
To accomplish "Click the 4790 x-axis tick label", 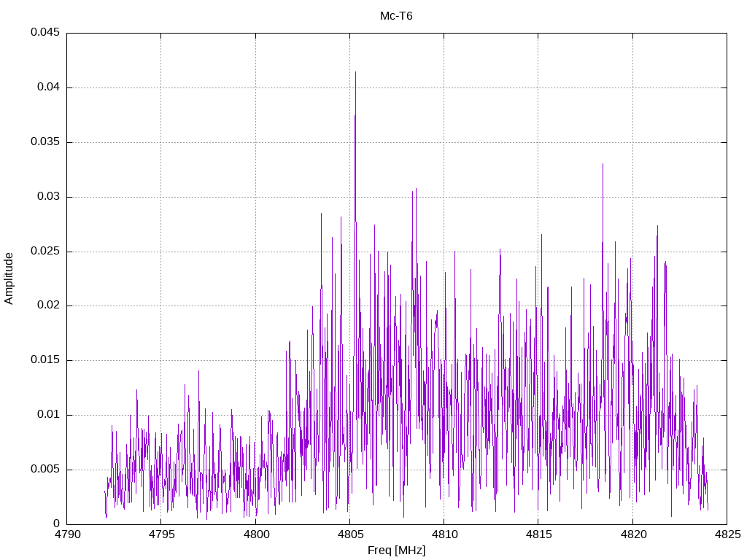I will coord(66,534).
